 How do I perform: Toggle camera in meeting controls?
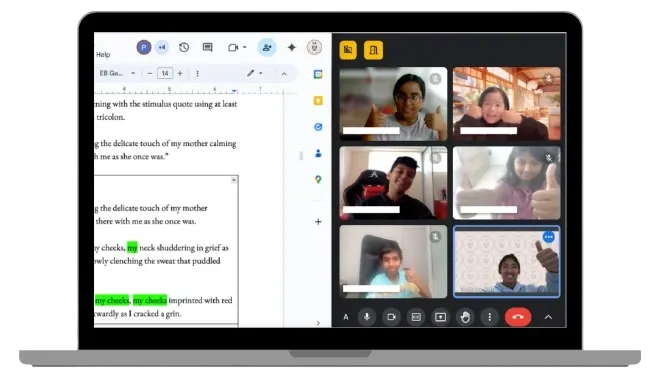pos(391,317)
